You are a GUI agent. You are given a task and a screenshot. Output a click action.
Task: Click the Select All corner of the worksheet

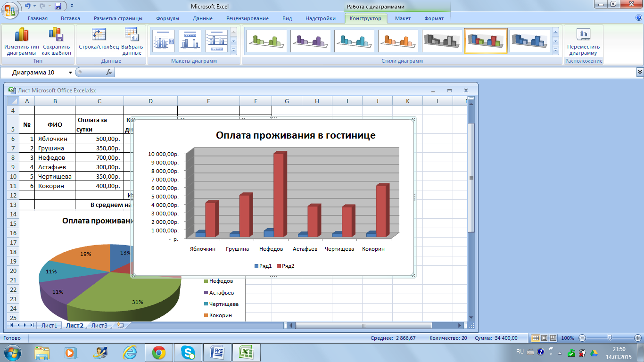point(13,101)
